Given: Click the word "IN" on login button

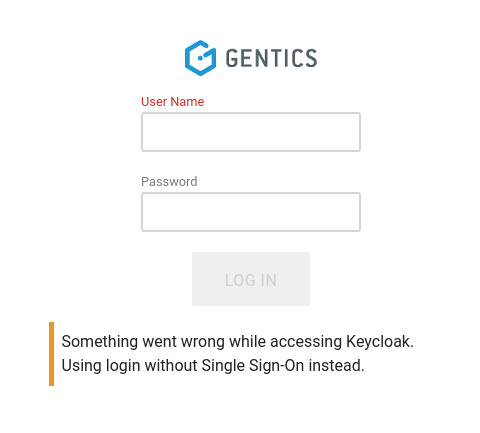Looking at the screenshot, I should (x=269, y=280).
